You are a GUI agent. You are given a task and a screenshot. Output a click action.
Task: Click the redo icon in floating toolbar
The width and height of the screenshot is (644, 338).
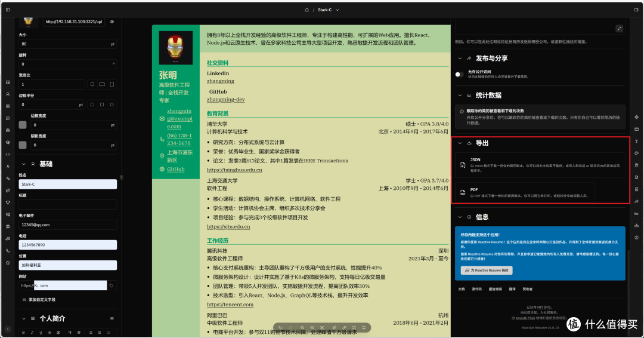[x=290, y=328]
